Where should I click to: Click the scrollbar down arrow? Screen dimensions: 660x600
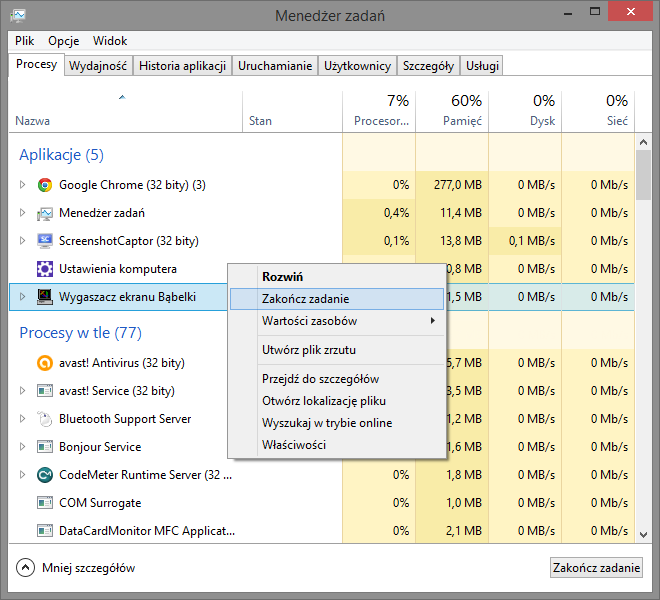pyautogui.click(x=643, y=535)
